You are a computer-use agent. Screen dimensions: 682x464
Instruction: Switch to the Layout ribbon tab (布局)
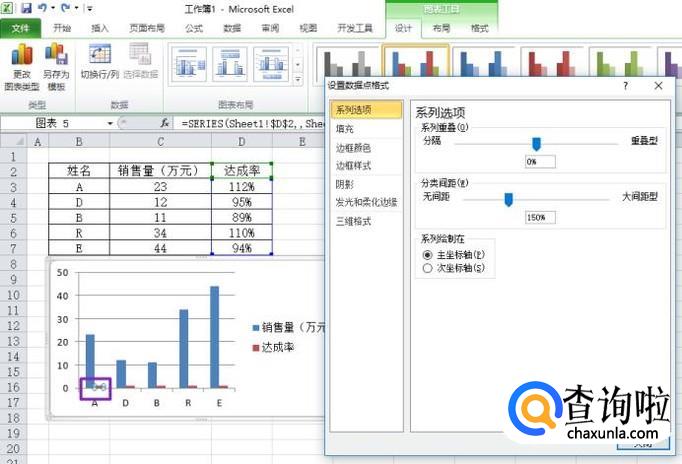[442, 29]
